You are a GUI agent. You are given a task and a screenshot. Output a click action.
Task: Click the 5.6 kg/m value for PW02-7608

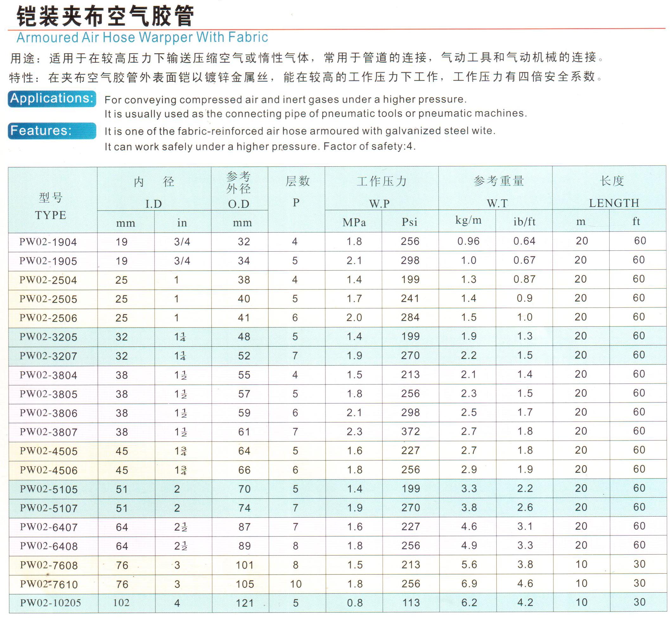coord(469,565)
